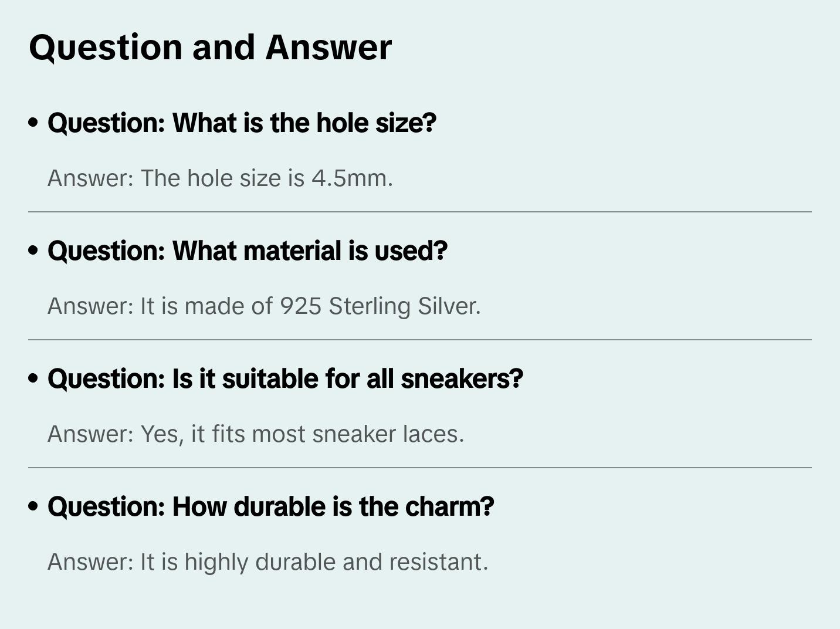The width and height of the screenshot is (840, 629).
Task: Click the bullet before the durability question
Action: click(33, 507)
